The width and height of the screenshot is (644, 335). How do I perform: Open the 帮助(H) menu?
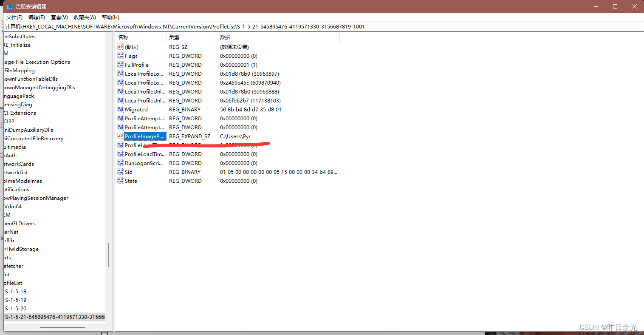pyautogui.click(x=110, y=17)
